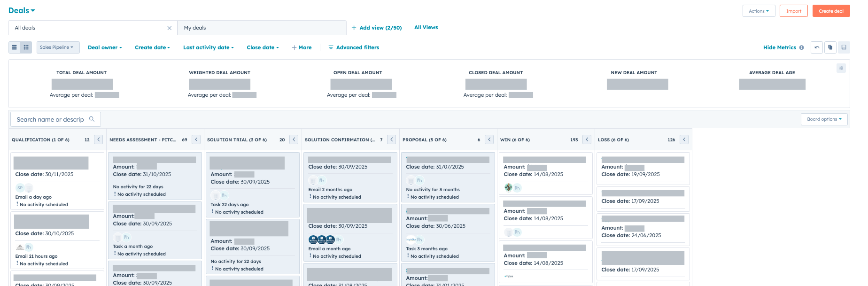Click the search magnifier icon

point(92,119)
